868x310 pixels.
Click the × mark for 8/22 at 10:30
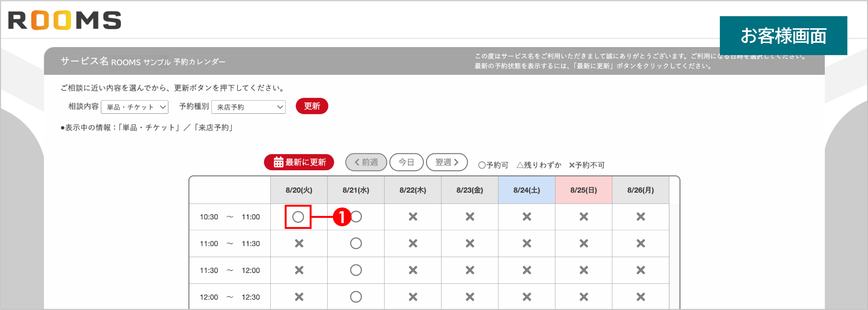(412, 217)
